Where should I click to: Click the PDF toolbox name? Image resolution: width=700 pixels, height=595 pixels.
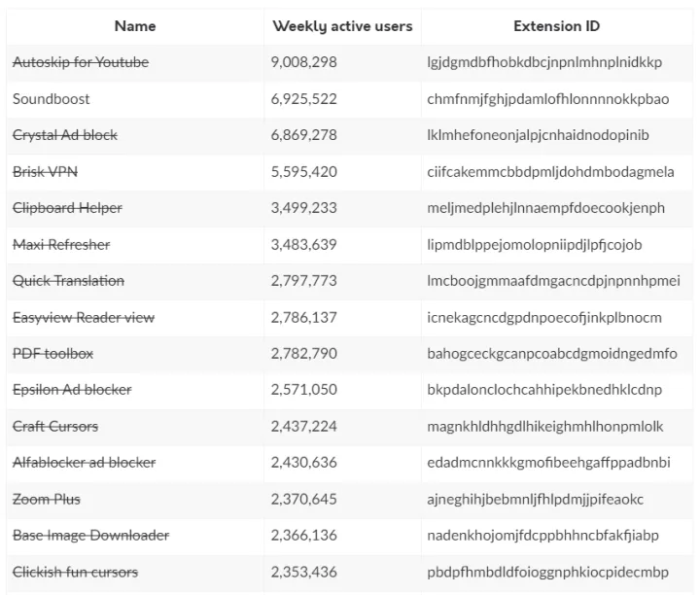coord(53,354)
